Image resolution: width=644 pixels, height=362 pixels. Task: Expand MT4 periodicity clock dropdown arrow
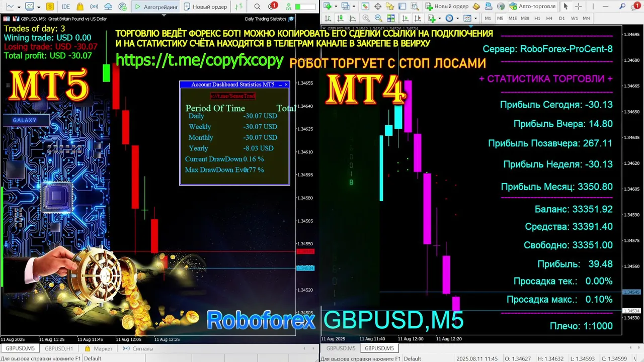[457, 19]
